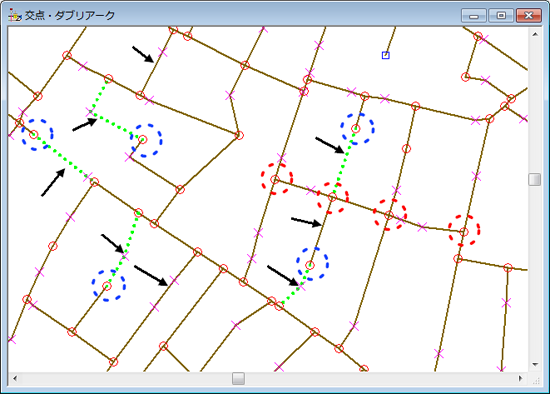Click the horizontal scrollbar thumb
Screen dimensions: 550x394
(239, 378)
